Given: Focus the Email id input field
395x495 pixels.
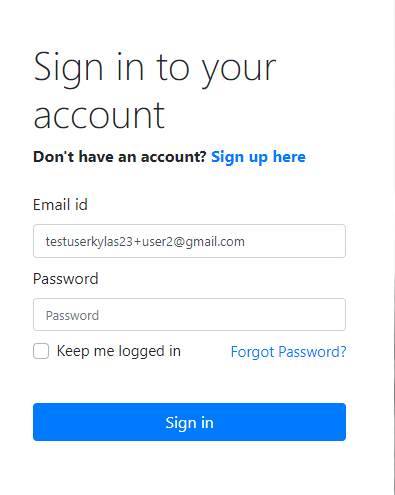Looking at the screenshot, I should [189, 241].
